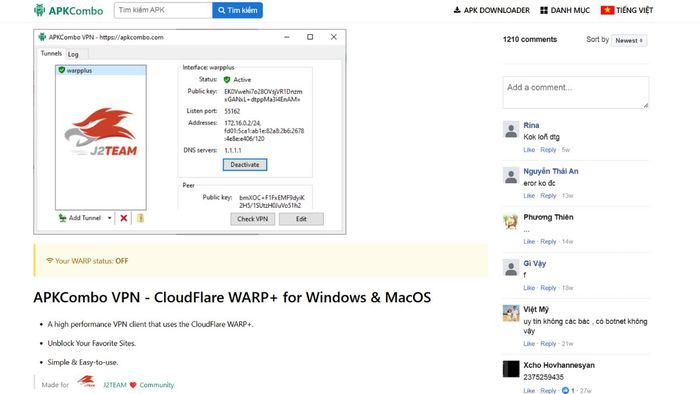Maximize the APKCombo VPN window
The image size is (700, 394).
click(310, 37)
